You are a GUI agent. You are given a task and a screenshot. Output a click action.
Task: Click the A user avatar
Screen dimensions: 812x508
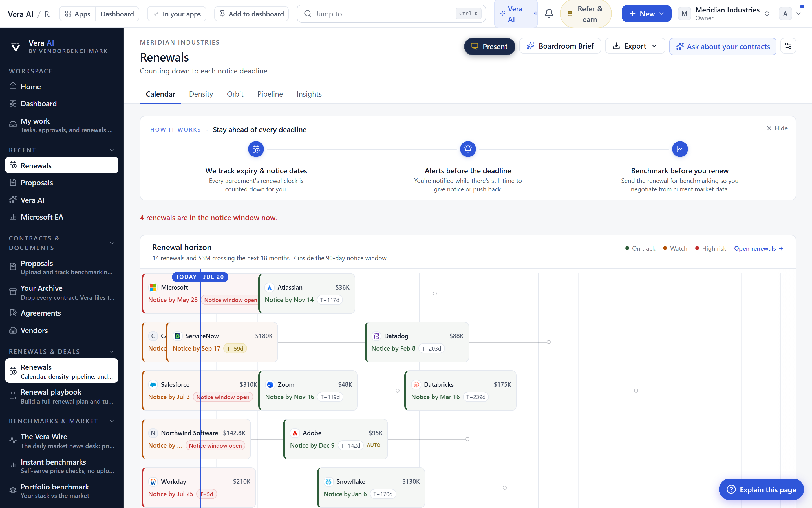pyautogui.click(x=785, y=14)
